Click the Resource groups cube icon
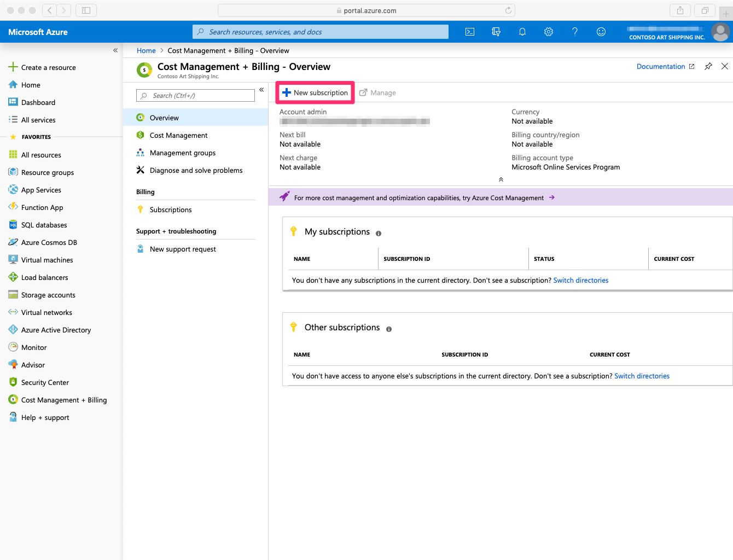 [x=13, y=172]
